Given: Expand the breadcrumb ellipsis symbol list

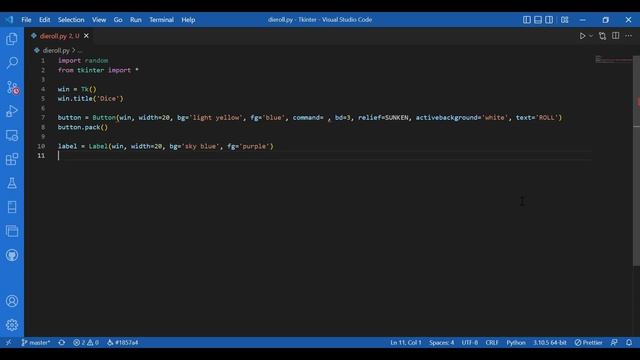Looking at the screenshot, I should point(80,51).
